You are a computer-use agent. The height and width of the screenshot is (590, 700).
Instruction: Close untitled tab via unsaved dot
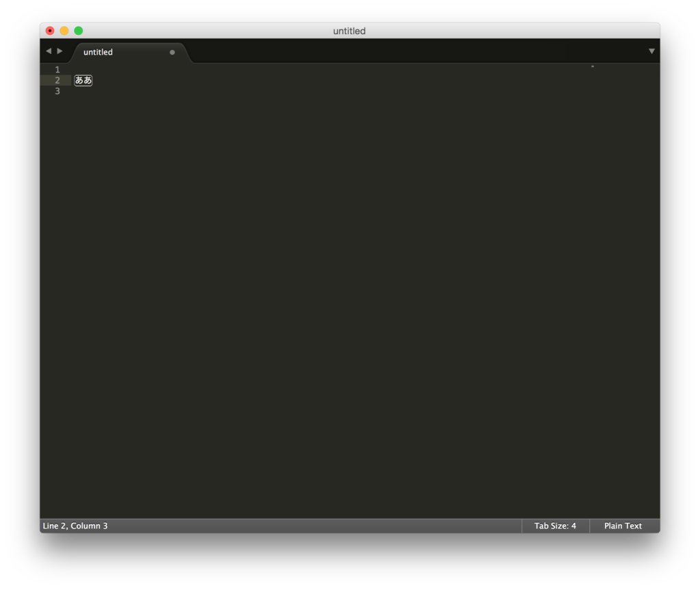click(x=172, y=52)
